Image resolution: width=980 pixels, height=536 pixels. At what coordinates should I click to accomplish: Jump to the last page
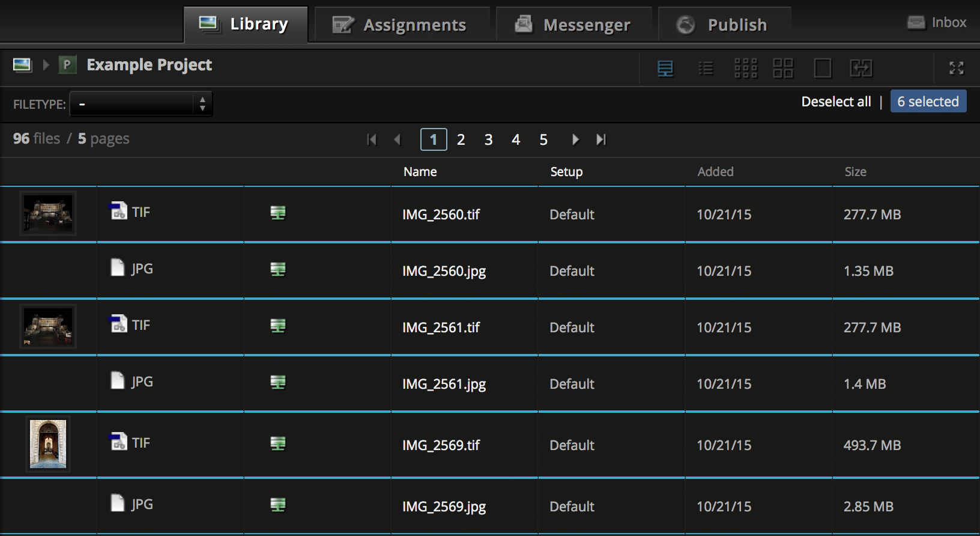coord(601,140)
